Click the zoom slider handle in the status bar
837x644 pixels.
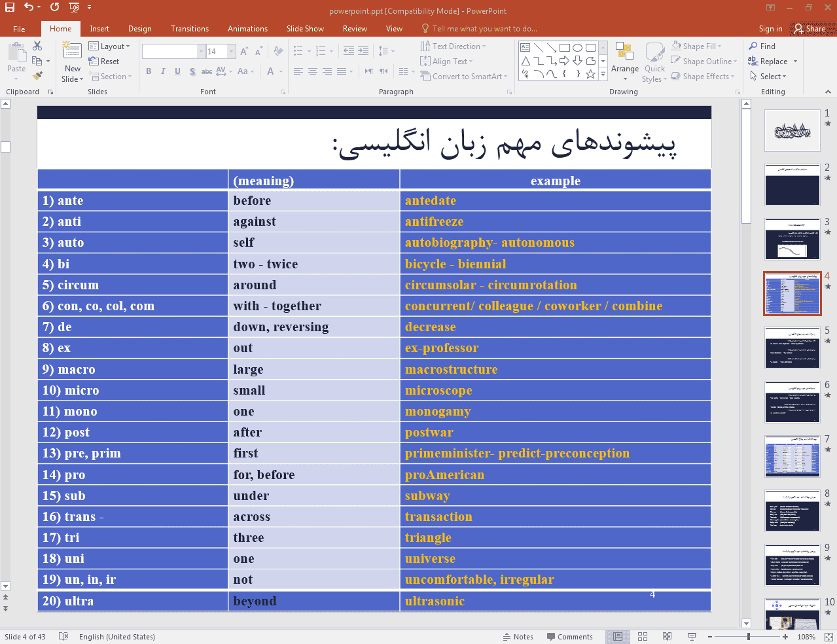coord(749,637)
